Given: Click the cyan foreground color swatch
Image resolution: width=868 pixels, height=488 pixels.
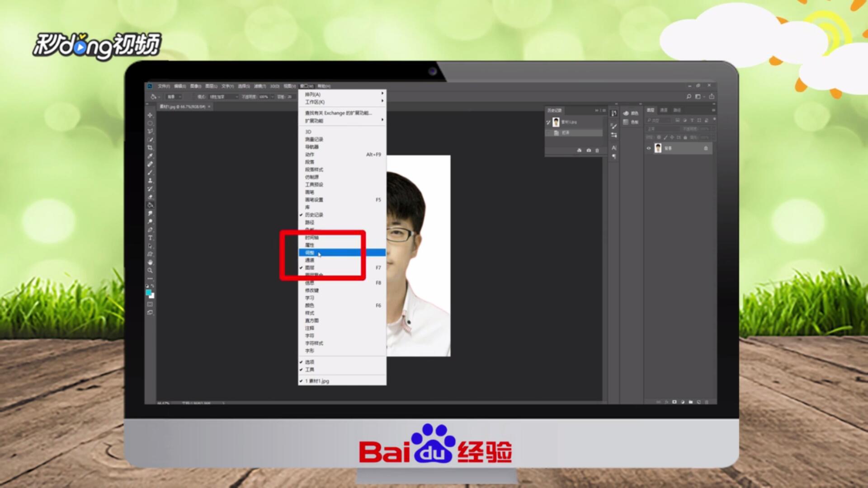Looking at the screenshot, I should click(148, 293).
